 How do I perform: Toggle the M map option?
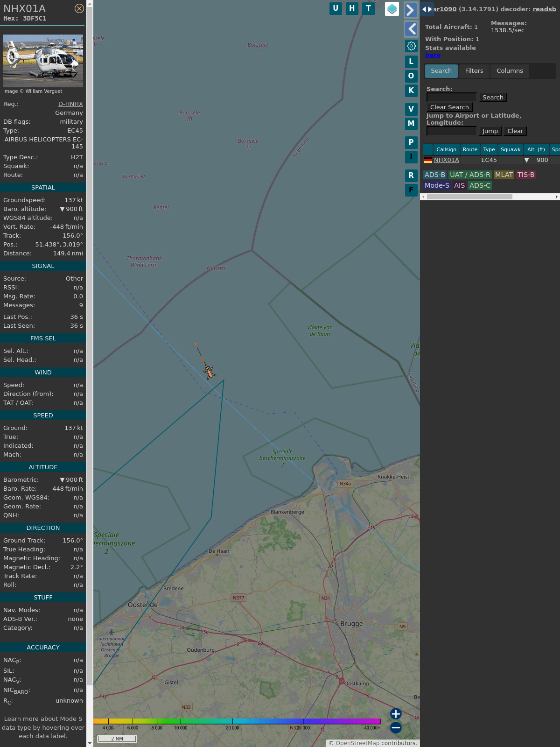[x=411, y=123]
